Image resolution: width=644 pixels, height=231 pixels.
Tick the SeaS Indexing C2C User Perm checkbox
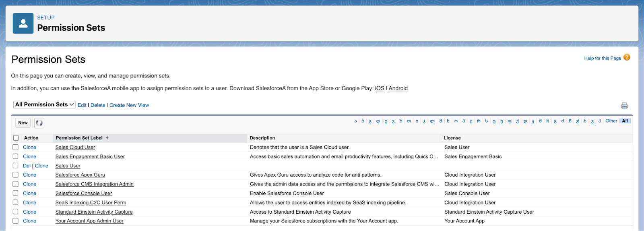point(15,202)
